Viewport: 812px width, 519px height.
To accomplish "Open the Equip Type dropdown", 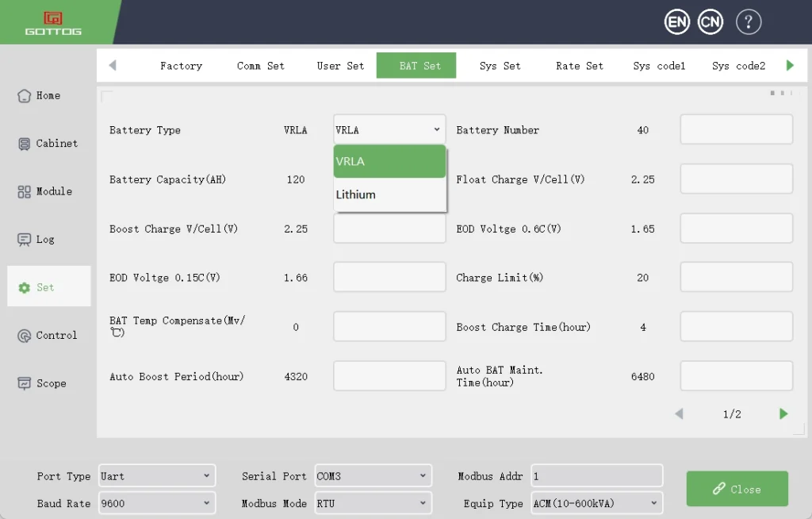I will pyautogui.click(x=596, y=503).
